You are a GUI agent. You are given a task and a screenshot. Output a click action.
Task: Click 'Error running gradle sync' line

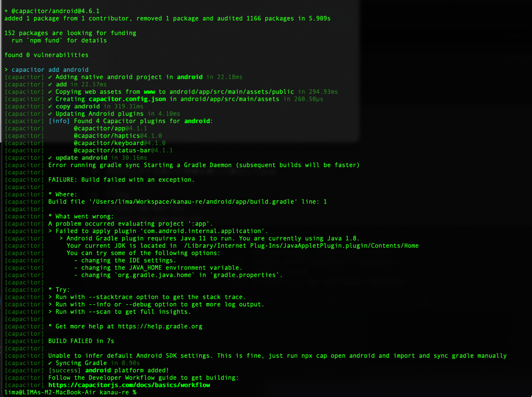click(204, 165)
